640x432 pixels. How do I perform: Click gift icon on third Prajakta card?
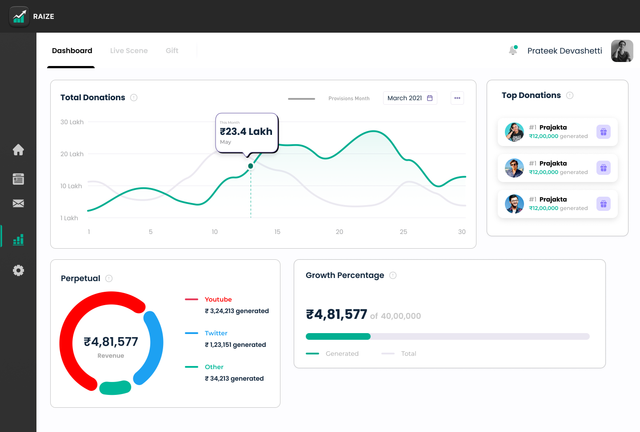603,204
